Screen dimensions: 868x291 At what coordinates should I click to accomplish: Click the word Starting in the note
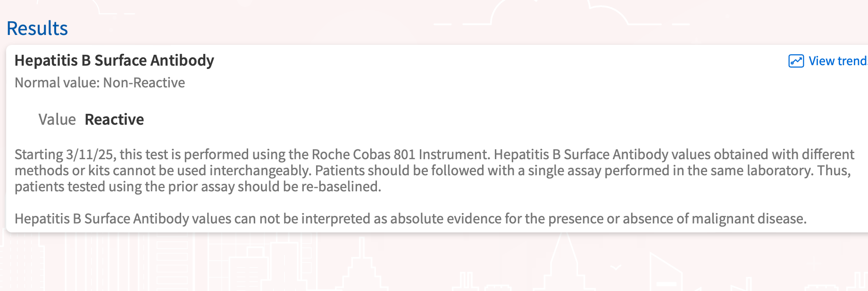click(39, 154)
